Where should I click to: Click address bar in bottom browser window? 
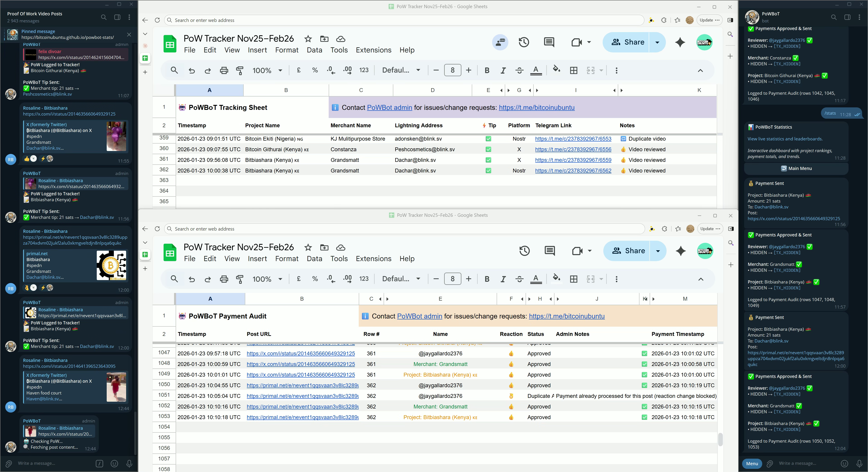[x=404, y=229]
